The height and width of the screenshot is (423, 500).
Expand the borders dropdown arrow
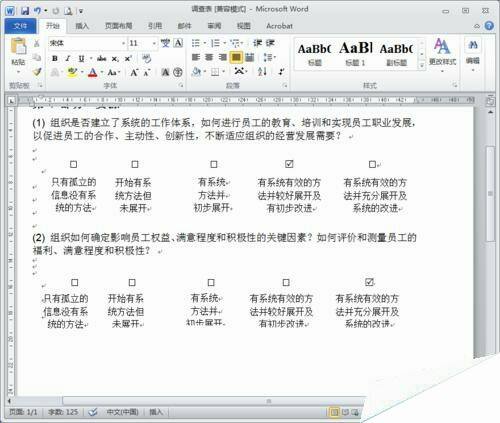click(224, 72)
